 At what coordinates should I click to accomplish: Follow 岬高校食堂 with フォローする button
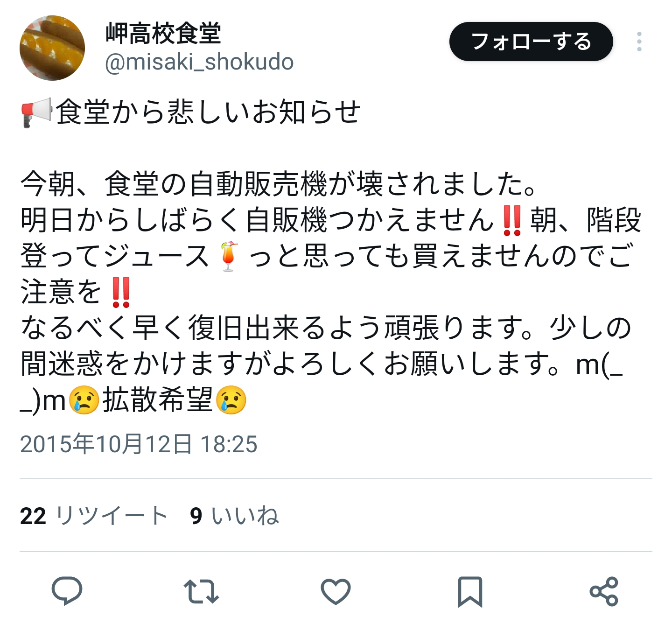coord(531,42)
